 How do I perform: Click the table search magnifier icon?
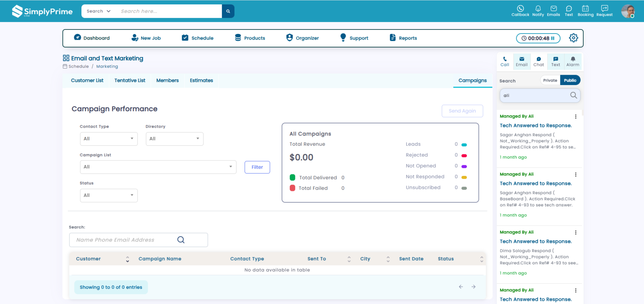181,240
